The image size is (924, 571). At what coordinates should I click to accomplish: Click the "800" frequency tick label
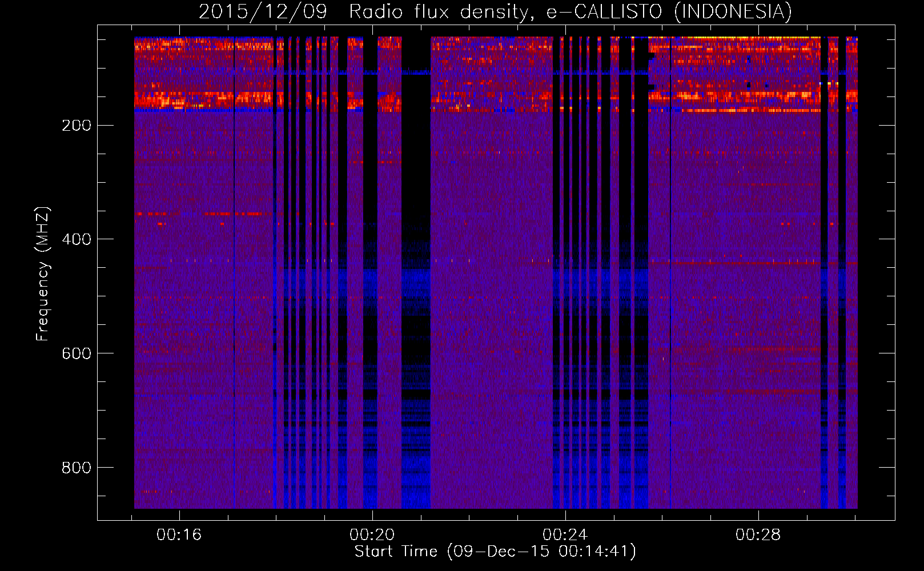coord(77,468)
